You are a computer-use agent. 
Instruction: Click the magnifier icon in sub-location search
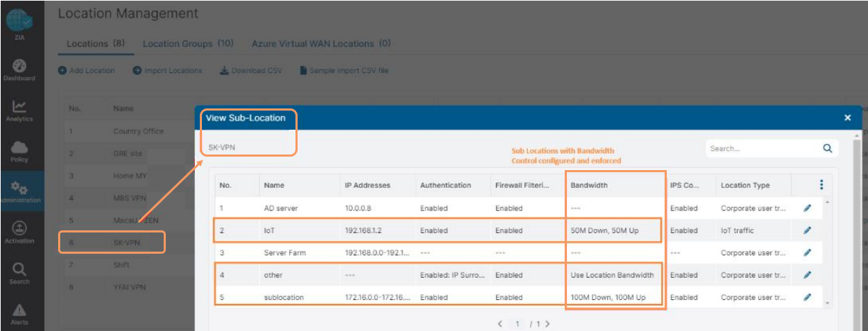click(x=827, y=149)
